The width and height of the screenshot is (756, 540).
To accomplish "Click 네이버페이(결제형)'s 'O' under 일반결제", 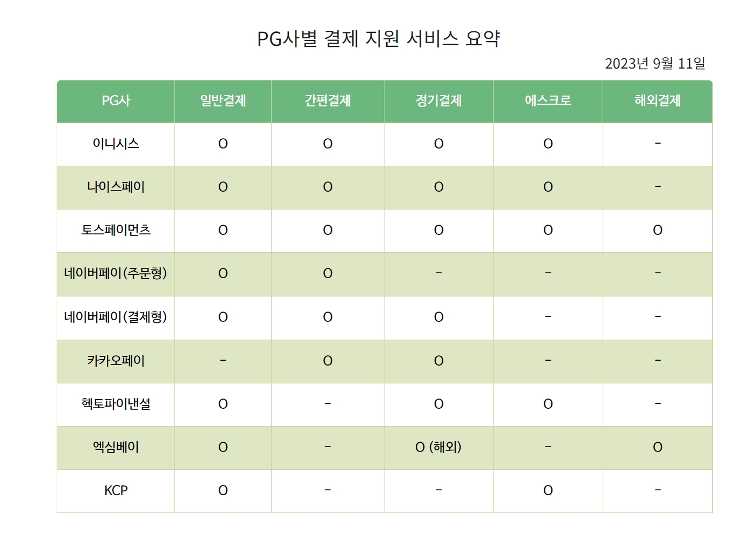I will tap(223, 318).
